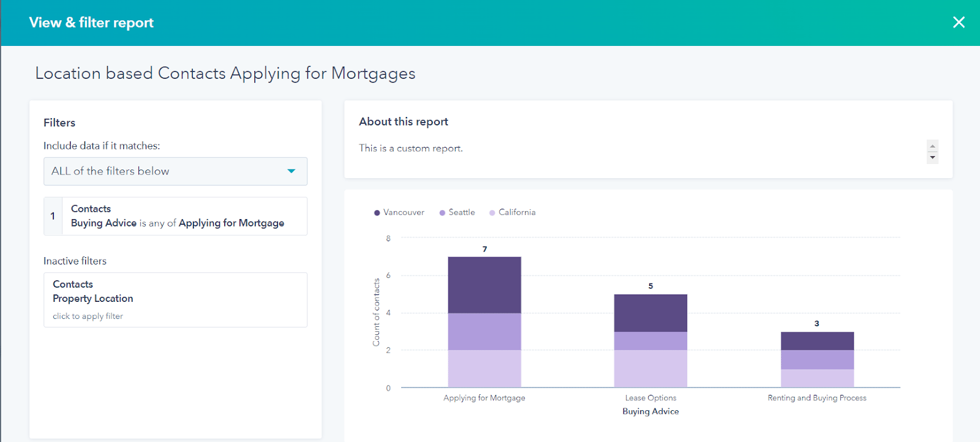Click the scroll up arrow beside About this report
980x442 pixels.
pyautogui.click(x=931, y=146)
